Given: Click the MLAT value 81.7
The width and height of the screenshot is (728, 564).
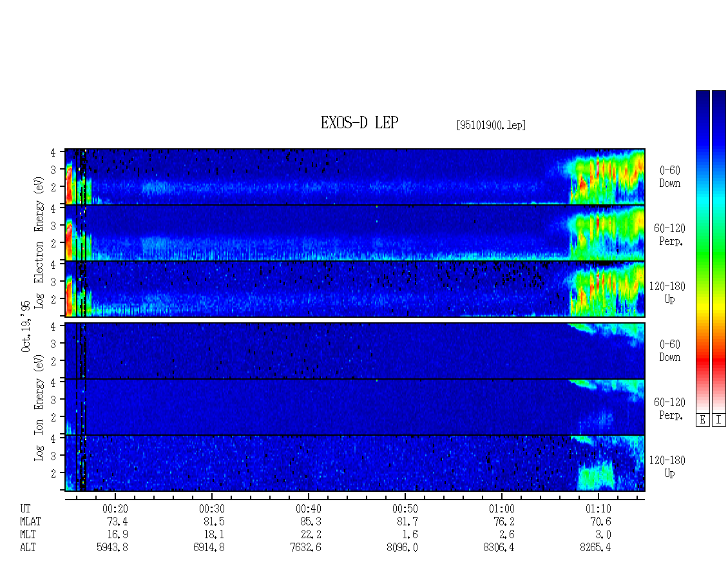Looking at the screenshot, I should pos(407,521).
